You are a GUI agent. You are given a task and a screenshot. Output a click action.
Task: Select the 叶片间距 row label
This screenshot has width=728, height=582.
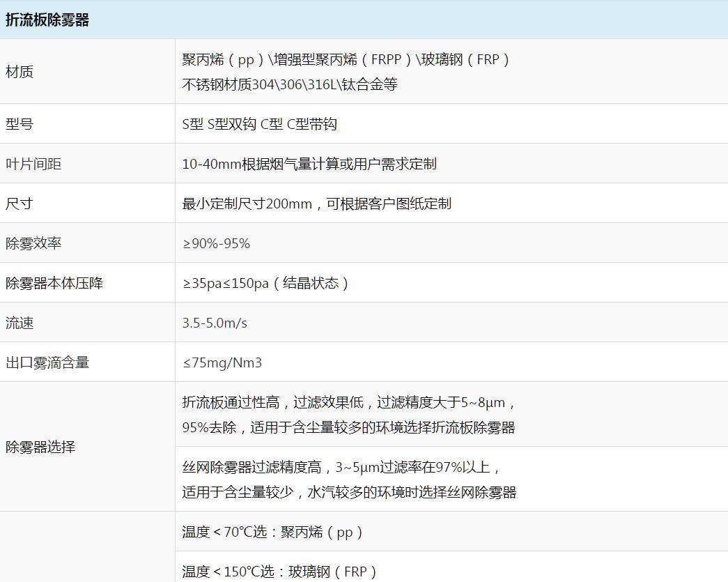click(x=33, y=164)
